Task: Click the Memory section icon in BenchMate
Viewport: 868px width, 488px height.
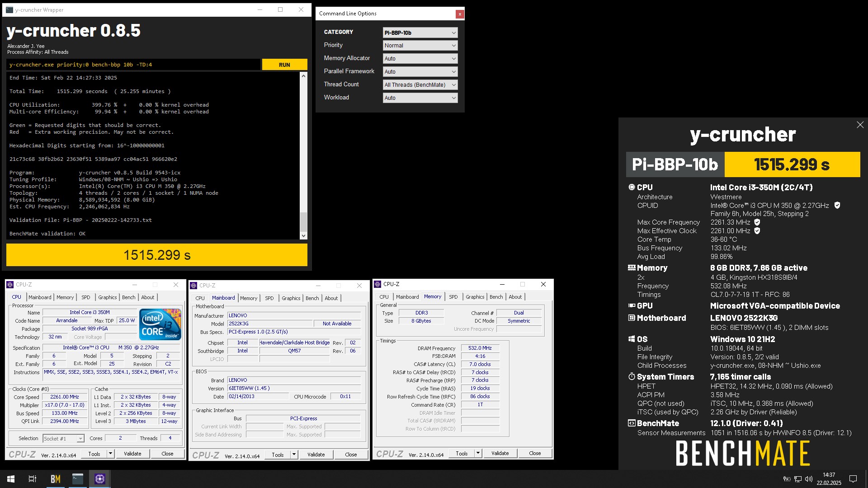Action: point(632,267)
